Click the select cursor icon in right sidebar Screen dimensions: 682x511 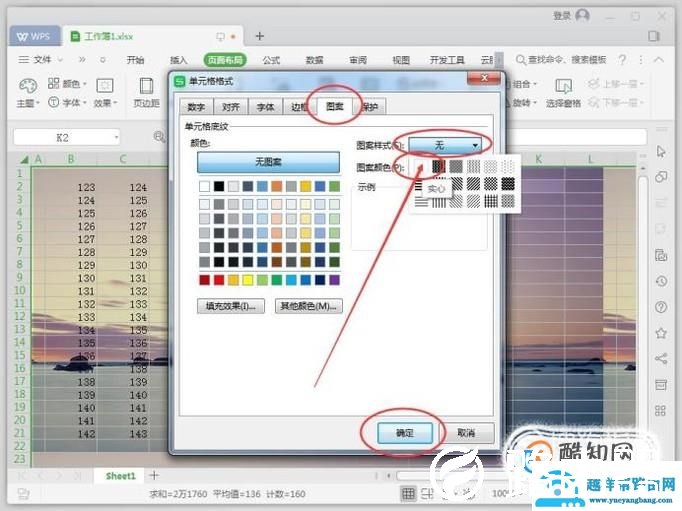pos(661,151)
